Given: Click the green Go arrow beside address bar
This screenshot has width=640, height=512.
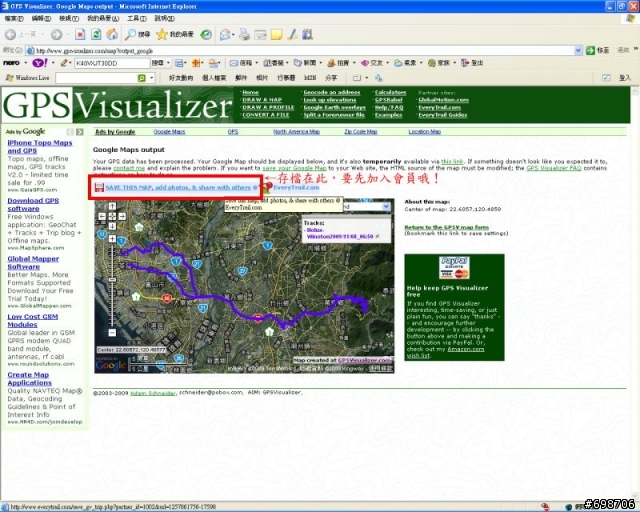Looking at the screenshot, I should (x=590, y=50).
